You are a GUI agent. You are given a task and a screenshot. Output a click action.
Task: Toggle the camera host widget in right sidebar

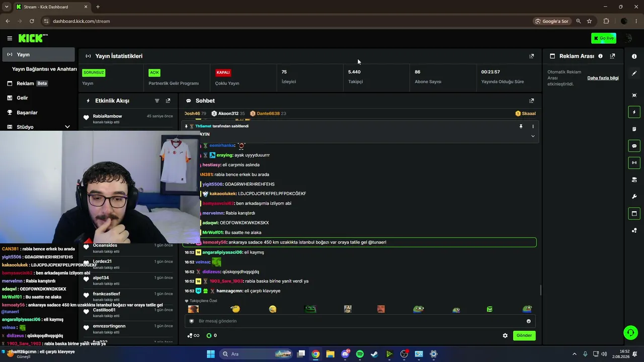[x=634, y=179]
